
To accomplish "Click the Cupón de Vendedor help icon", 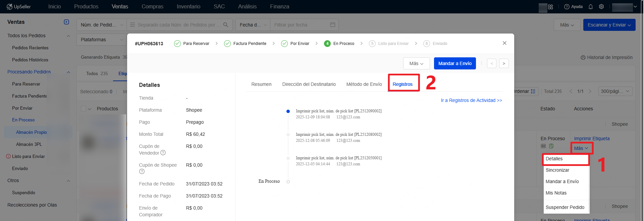I will pyautogui.click(x=163, y=153).
